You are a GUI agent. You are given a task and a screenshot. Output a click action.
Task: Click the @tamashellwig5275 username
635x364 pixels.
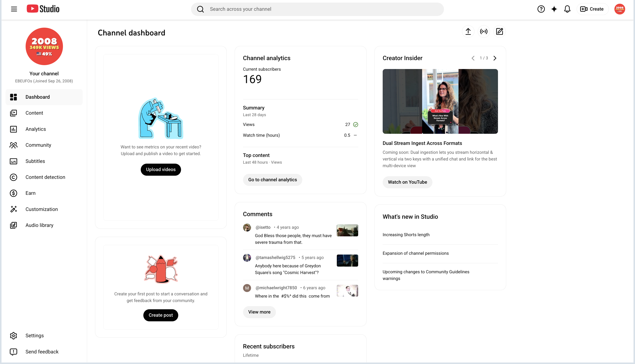point(275,258)
